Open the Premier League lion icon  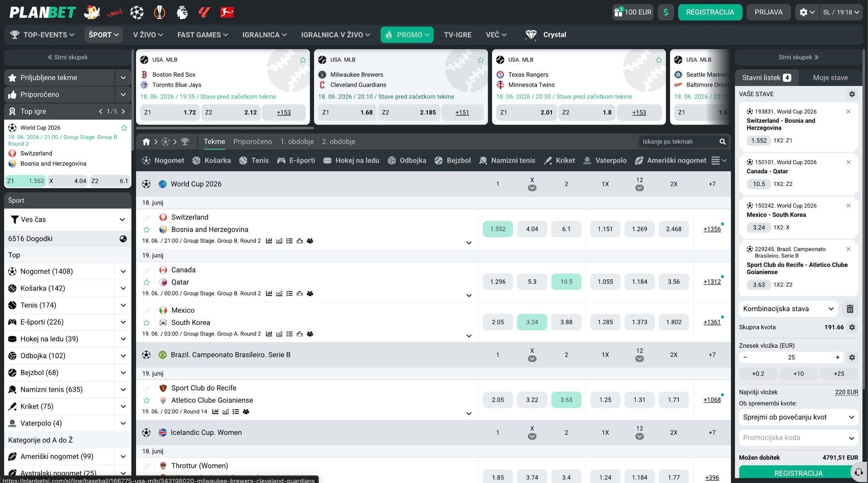point(182,12)
